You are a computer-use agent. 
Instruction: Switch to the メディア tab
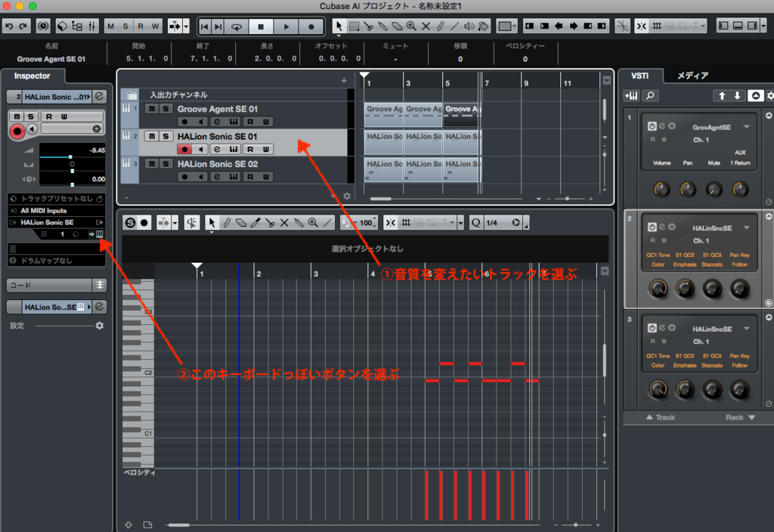click(x=692, y=76)
